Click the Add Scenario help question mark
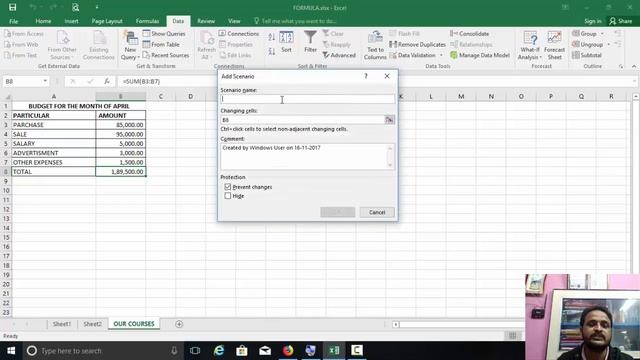The width and height of the screenshot is (640, 360). point(366,76)
